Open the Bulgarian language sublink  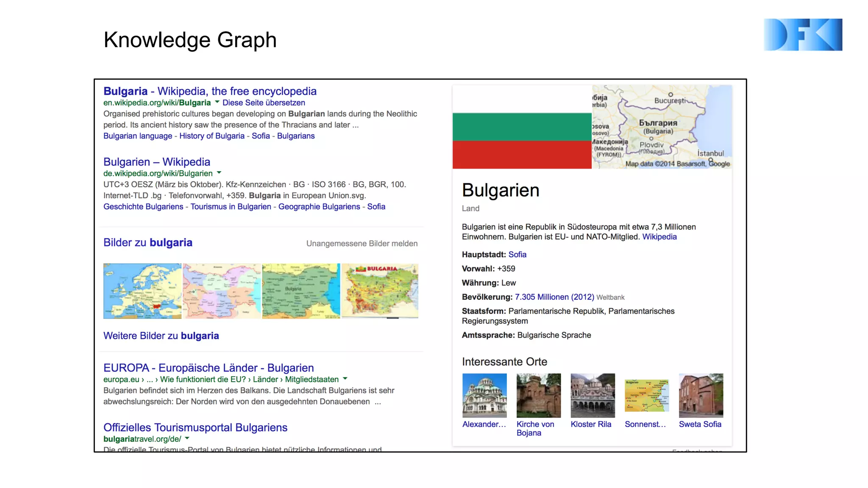click(138, 136)
